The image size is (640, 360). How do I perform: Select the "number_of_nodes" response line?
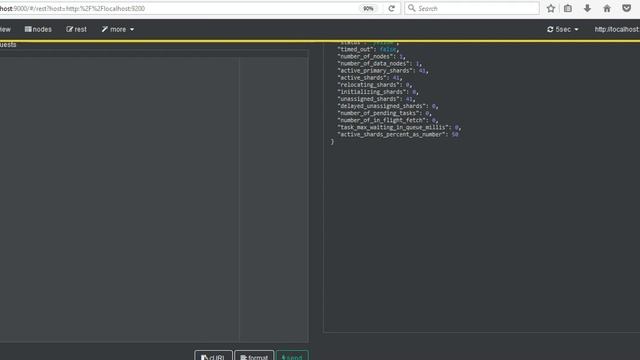point(371,56)
